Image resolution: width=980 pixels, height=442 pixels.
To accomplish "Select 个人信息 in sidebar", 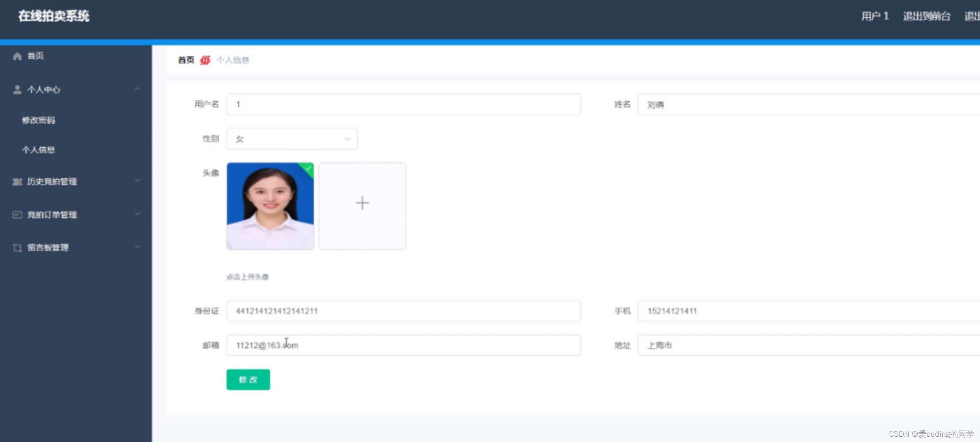I will (38, 150).
